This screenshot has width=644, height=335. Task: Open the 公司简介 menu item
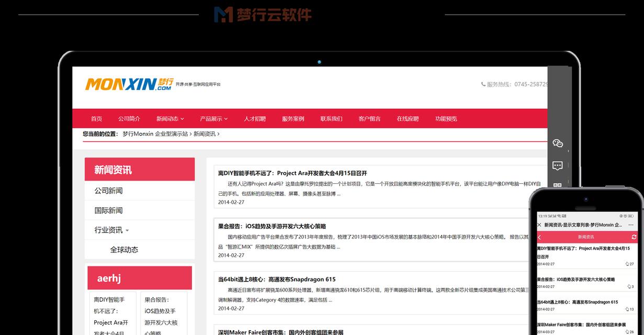click(x=129, y=119)
